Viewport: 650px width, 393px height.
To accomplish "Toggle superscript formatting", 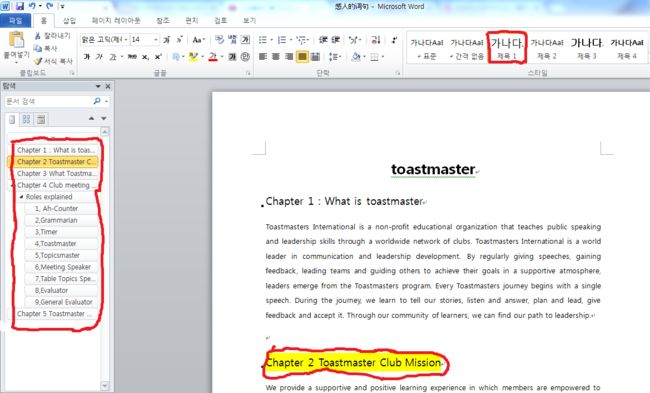I will point(158,57).
